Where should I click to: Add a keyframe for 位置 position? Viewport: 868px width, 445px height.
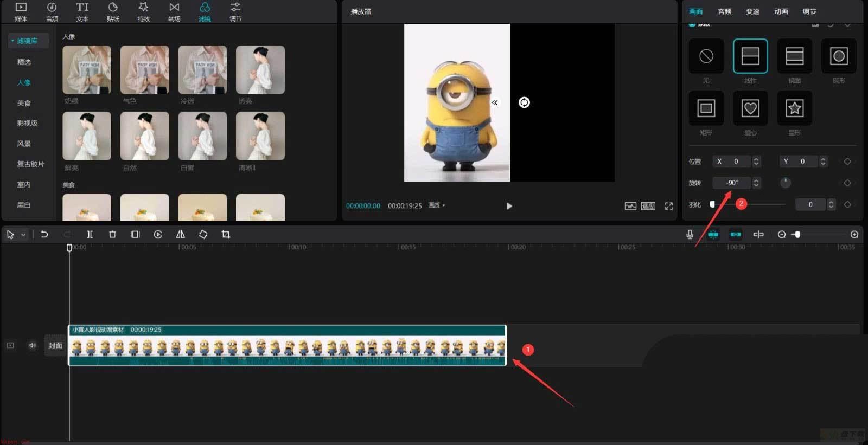pos(847,162)
